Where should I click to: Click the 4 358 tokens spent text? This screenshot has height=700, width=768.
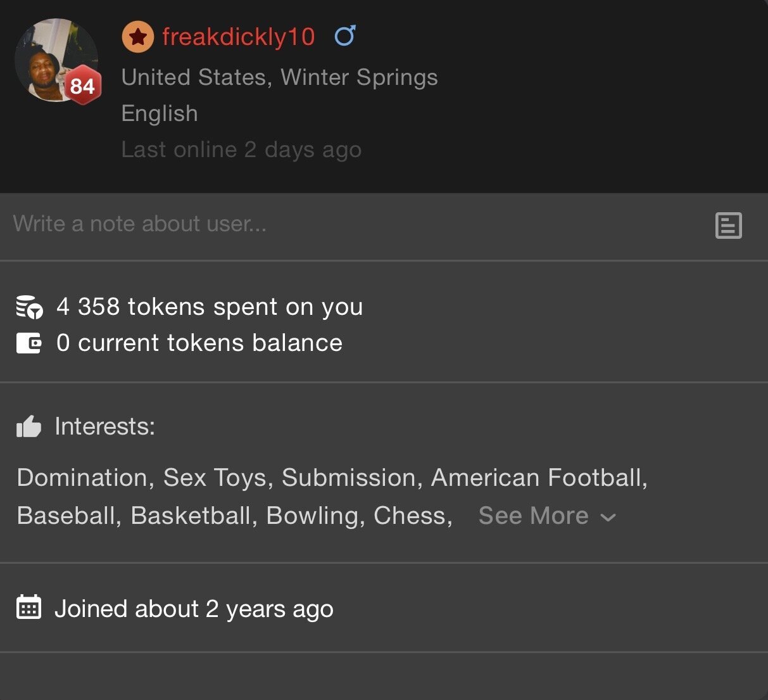tap(210, 307)
